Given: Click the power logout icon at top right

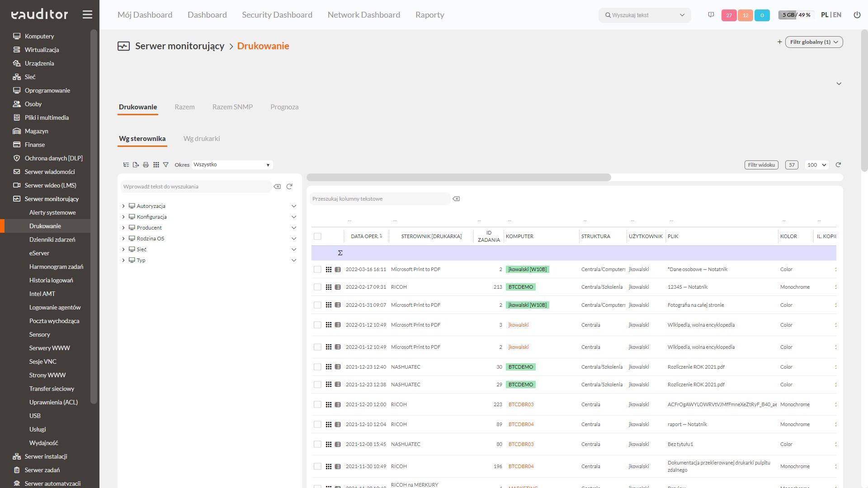Looking at the screenshot, I should click(x=857, y=15).
